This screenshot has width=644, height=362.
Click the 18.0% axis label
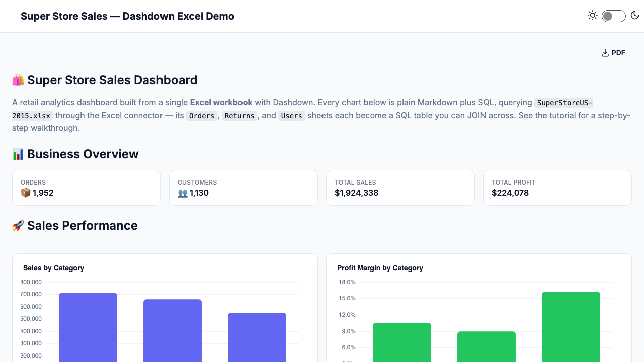coord(347,282)
